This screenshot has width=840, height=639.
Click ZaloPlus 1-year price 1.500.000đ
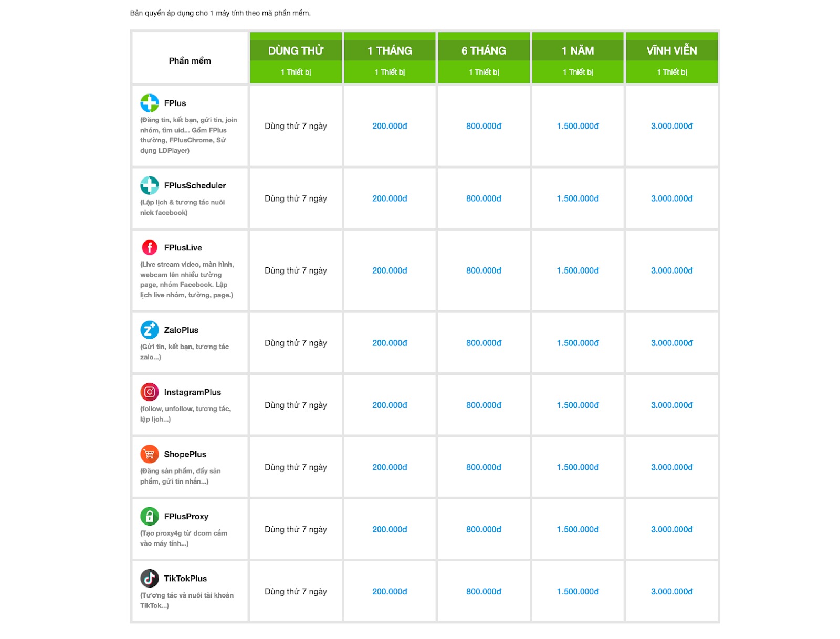tap(577, 343)
